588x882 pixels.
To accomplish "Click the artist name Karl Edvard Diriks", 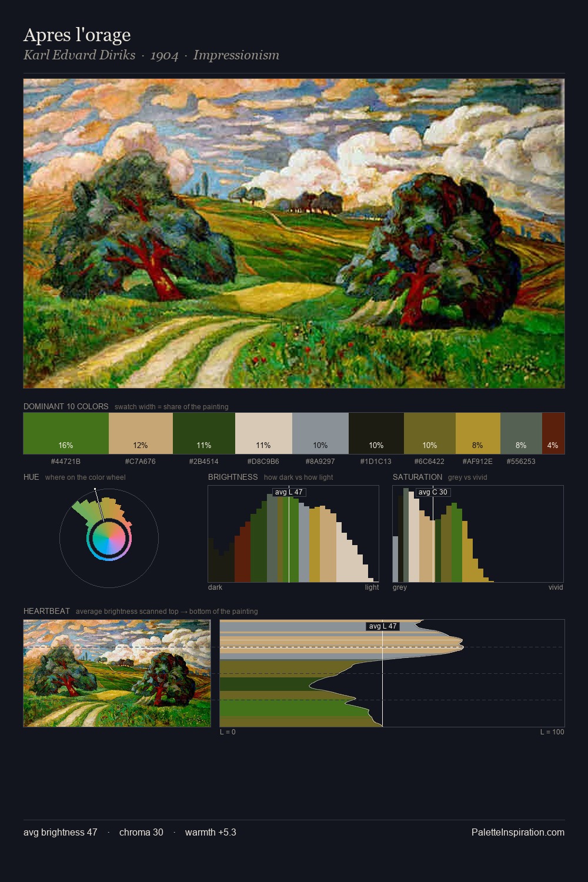I will pyautogui.click(x=79, y=55).
